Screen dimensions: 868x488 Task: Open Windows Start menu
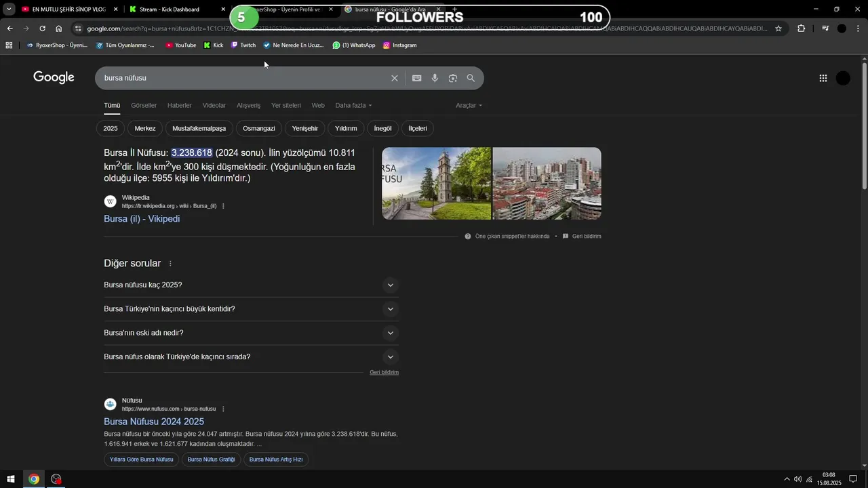pyautogui.click(x=11, y=479)
